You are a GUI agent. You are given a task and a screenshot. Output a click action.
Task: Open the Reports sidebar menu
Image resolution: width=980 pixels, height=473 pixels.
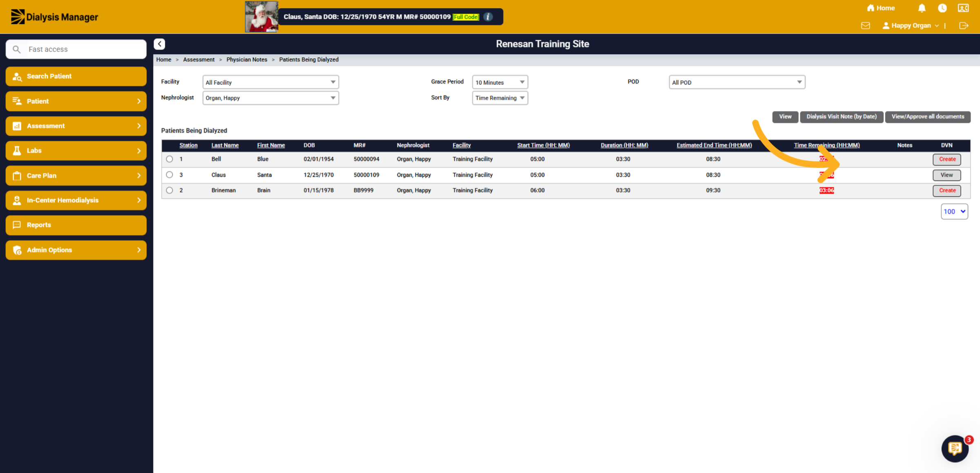(x=76, y=225)
